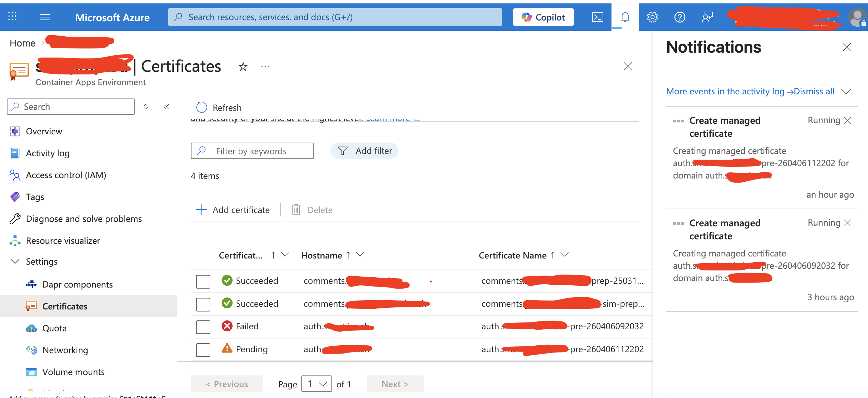Tick the first Succeeded certificate checkbox
The image size is (868, 398).
point(203,281)
